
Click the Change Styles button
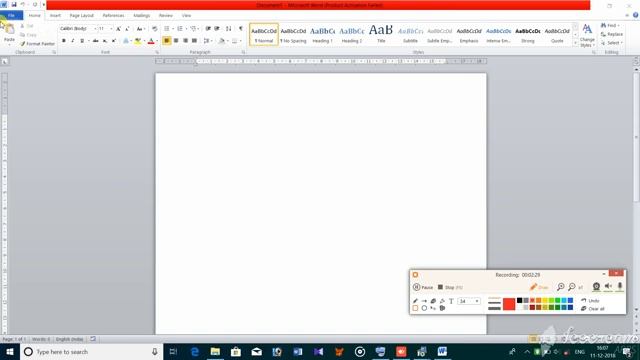click(x=587, y=36)
